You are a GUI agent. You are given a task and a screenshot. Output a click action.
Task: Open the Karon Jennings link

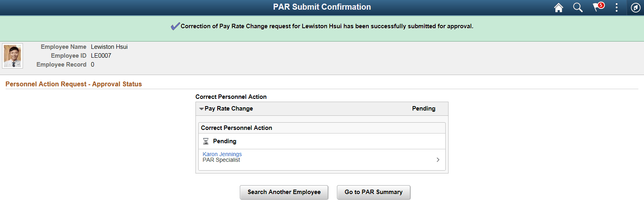[x=222, y=154]
